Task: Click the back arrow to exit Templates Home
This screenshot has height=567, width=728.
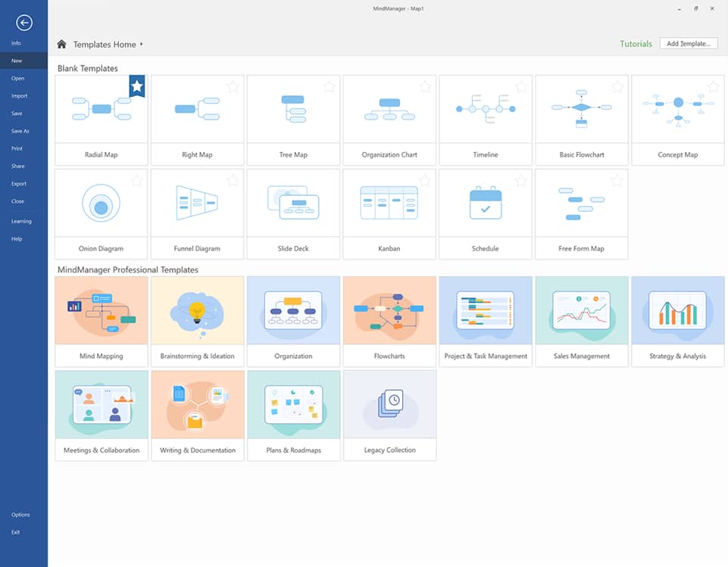Action: 24,23
